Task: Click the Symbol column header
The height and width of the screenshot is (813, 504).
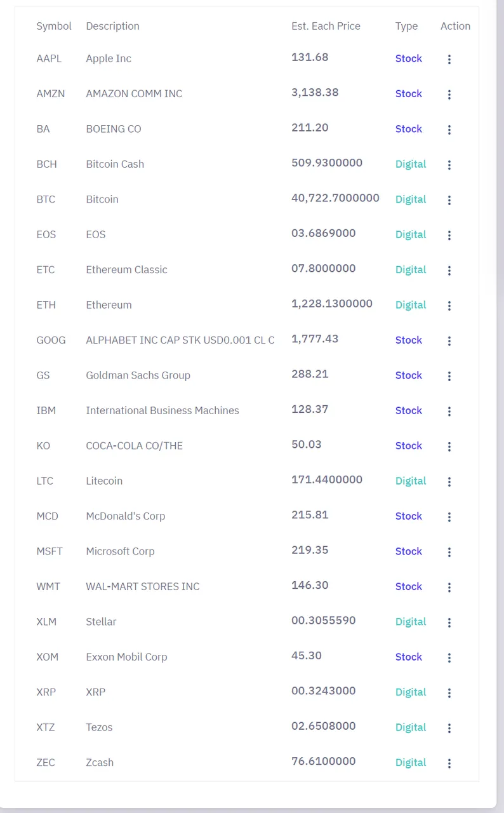Action: [x=54, y=26]
